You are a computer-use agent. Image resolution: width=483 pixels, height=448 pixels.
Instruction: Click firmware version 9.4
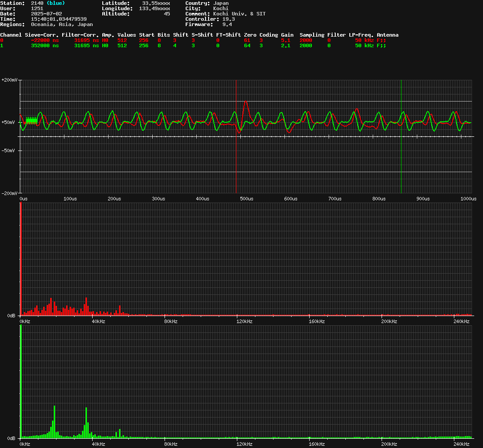pos(227,24)
